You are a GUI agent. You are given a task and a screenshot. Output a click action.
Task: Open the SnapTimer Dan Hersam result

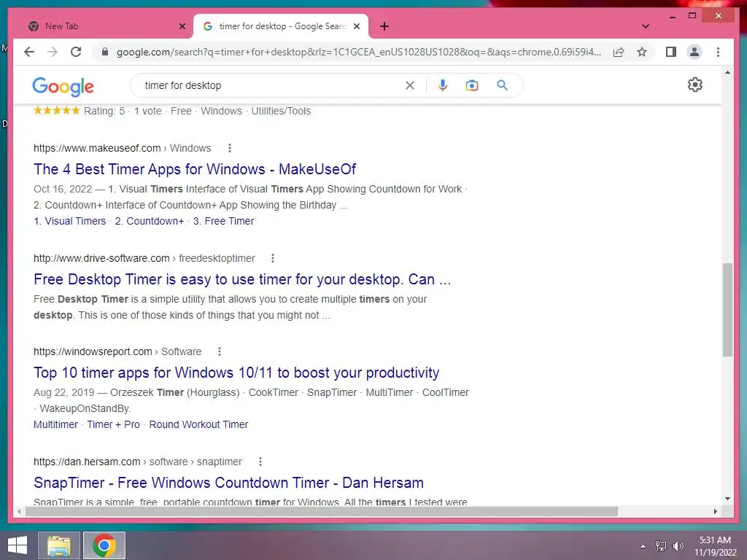(x=228, y=483)
